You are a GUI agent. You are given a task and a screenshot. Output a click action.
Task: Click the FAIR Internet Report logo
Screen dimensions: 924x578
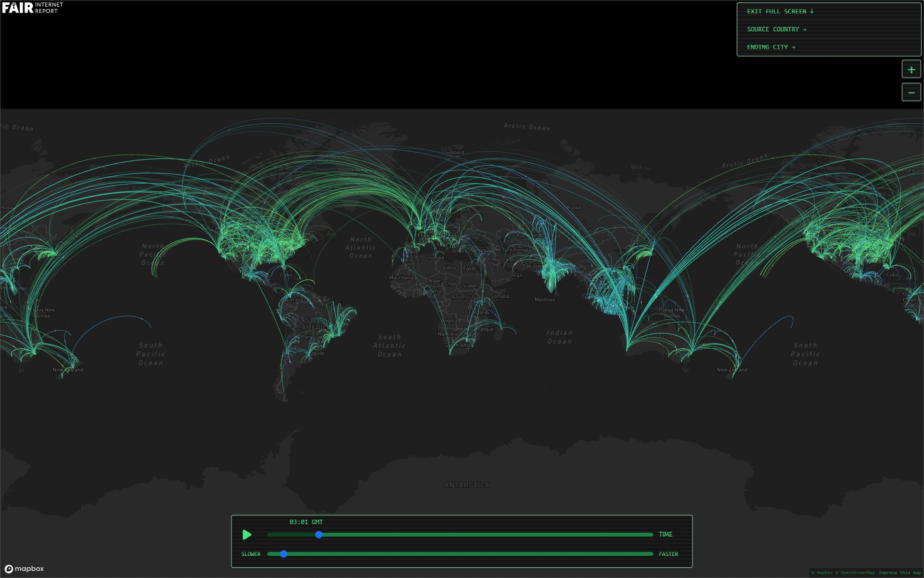click(32, 8)
